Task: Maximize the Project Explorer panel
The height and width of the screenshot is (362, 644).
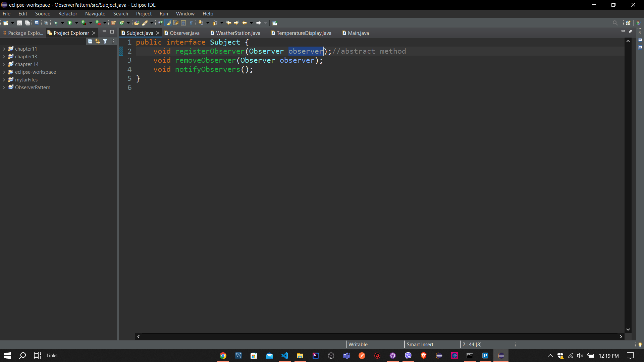Action: coord(112,32)
